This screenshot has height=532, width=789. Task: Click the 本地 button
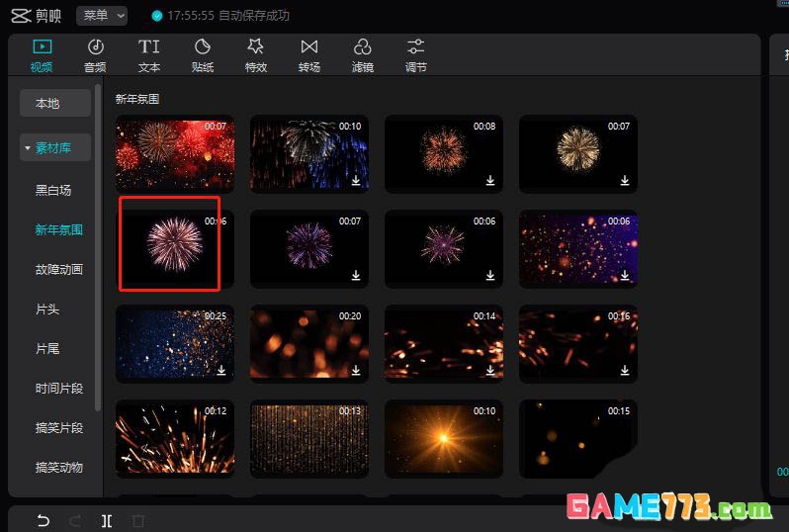pyautogui.click(x=47, y=103)
